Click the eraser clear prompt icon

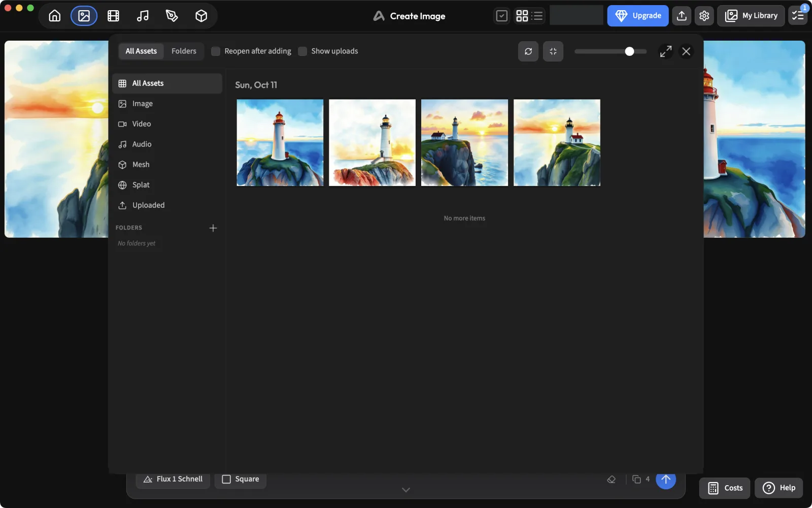point(612,479)
